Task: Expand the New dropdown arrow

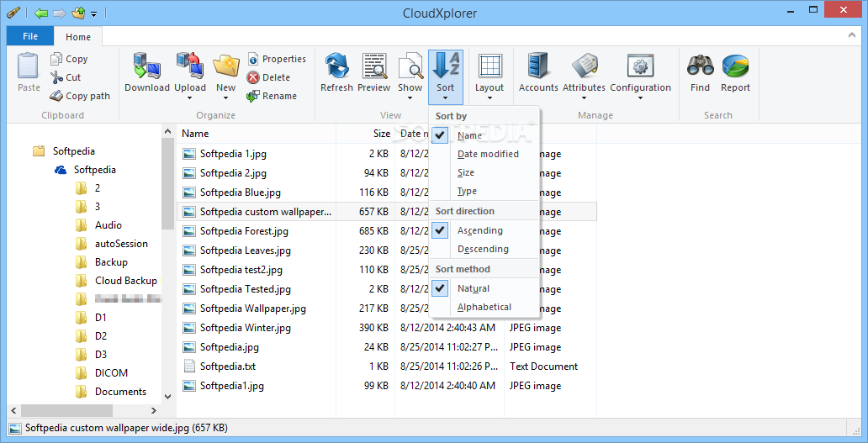Action: pyautogui.click(x=226, y=98)
